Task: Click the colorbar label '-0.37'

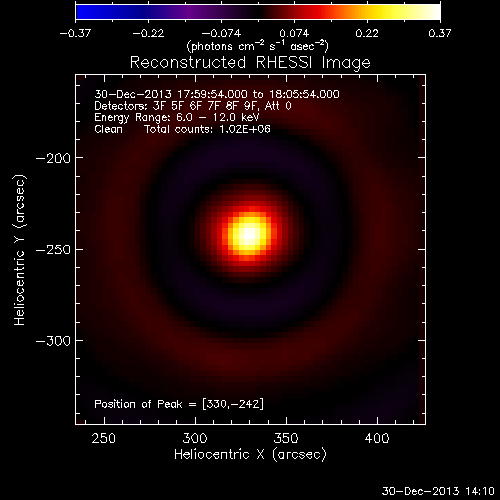Action: click(75, 33)
